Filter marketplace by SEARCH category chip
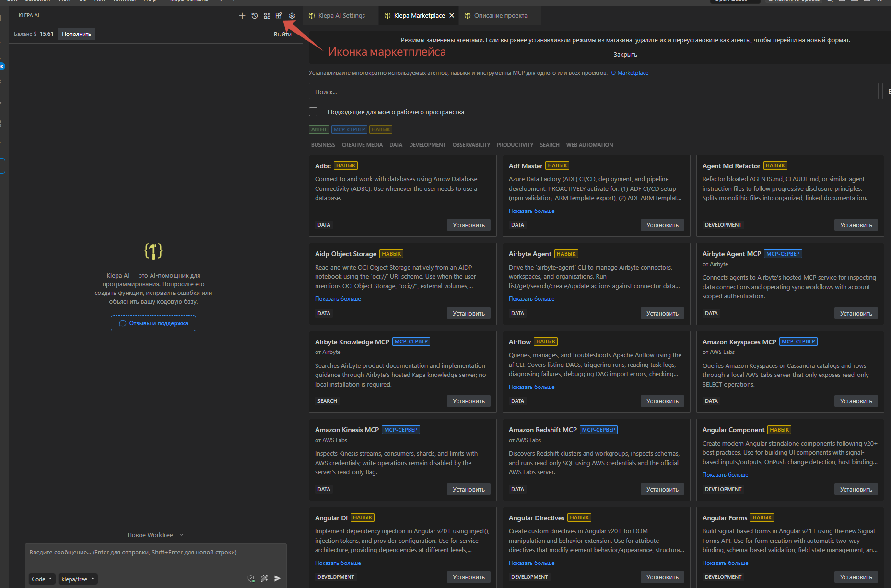Screen dimensions: 891x588 coord(550,145)
